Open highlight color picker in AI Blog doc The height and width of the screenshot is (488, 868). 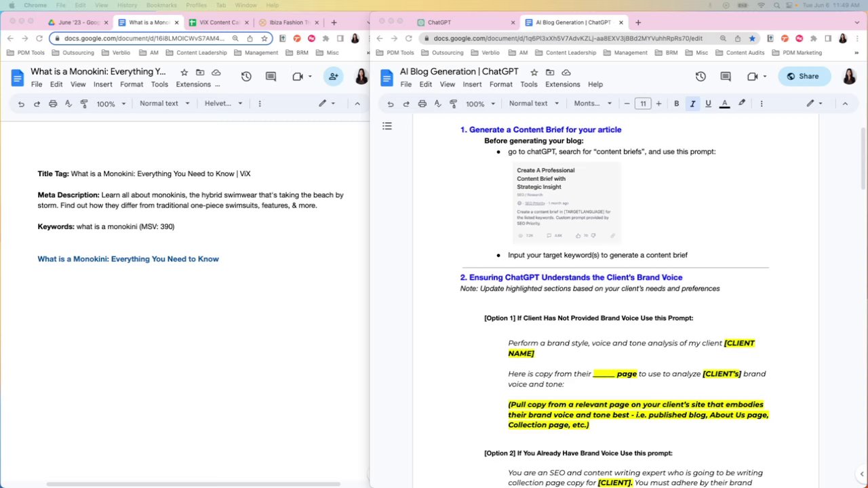click(742, 104)
